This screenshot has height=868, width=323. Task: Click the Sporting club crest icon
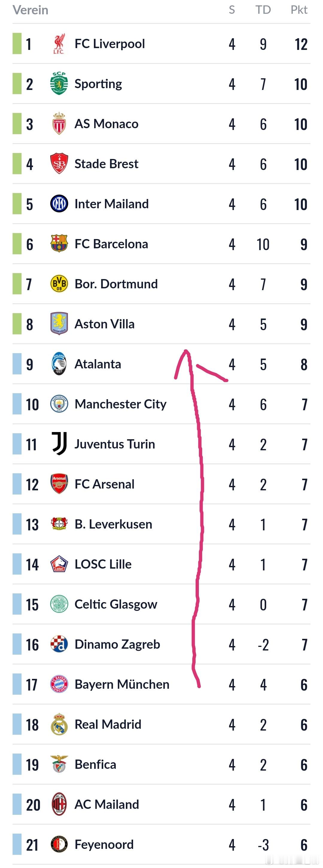tap(59, 84)
